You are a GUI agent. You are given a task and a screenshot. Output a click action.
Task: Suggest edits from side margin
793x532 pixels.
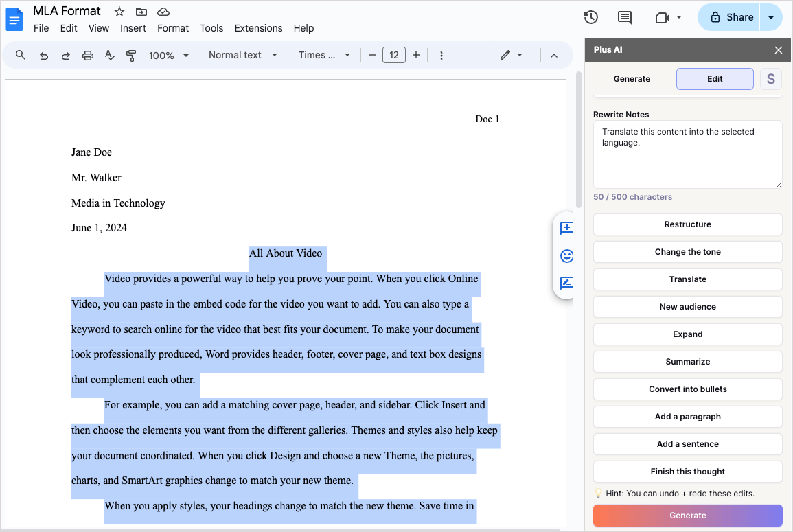point(567,284)
